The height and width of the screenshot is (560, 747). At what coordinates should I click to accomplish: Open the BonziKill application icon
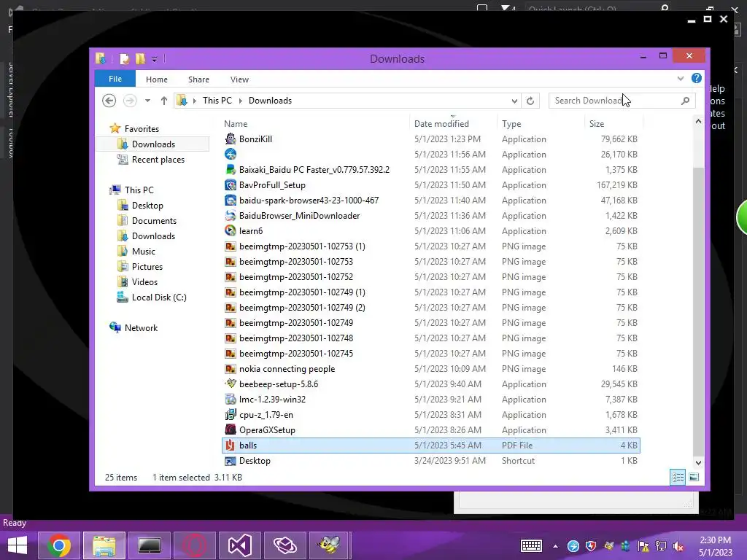tap(231, 139)
